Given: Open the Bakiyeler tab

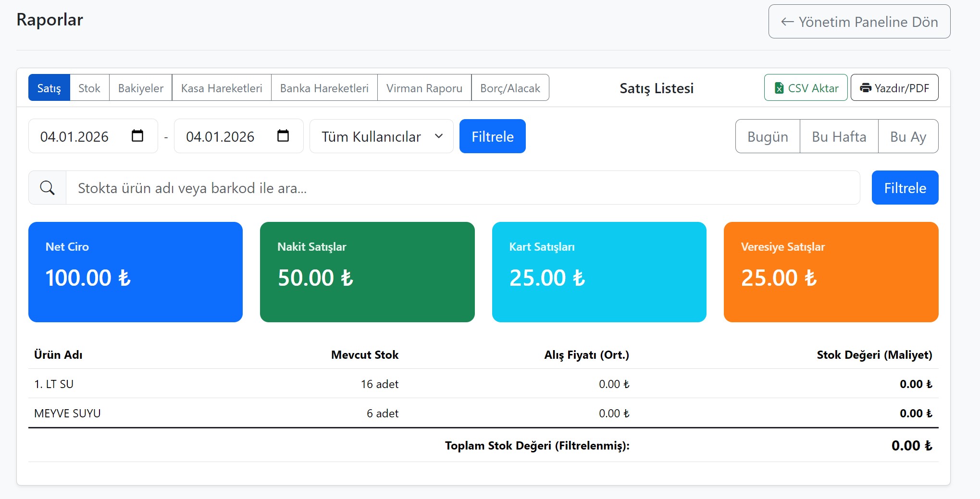Looking at the screenshot, I should [x=140, y=88].
